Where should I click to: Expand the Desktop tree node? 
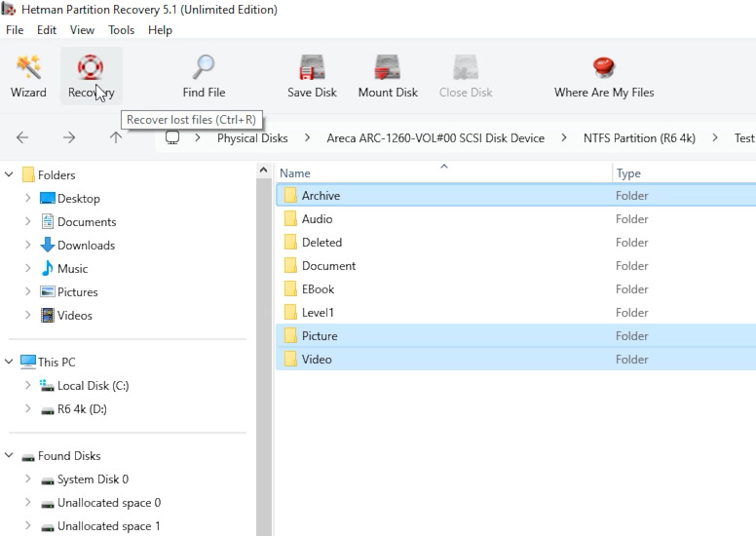(x=27, y=198)
